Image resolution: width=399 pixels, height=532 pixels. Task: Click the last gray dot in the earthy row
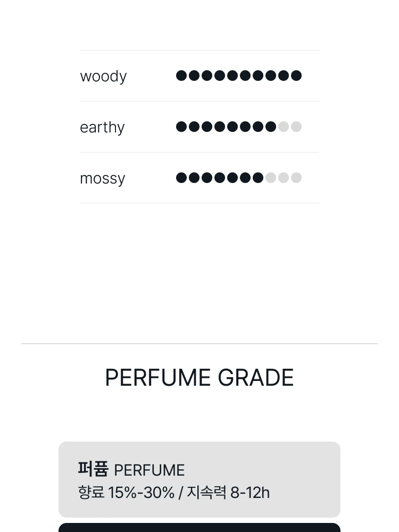click(296, 127)
